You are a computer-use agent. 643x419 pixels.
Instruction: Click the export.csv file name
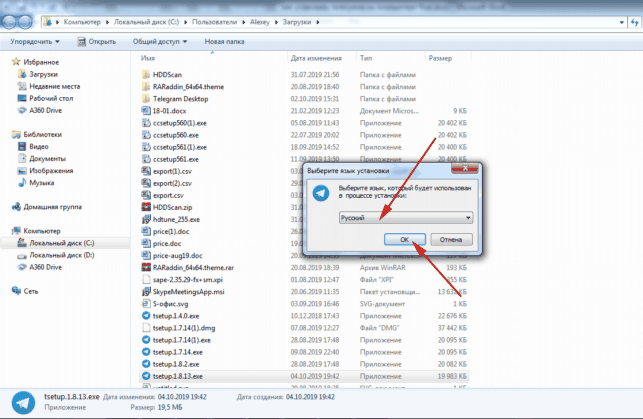[x=168, y=195]
